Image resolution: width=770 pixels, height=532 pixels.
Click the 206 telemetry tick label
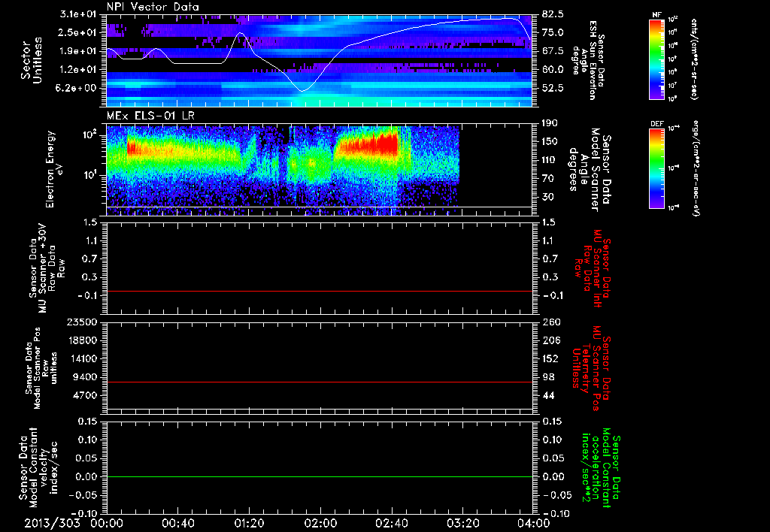[550, 340]
